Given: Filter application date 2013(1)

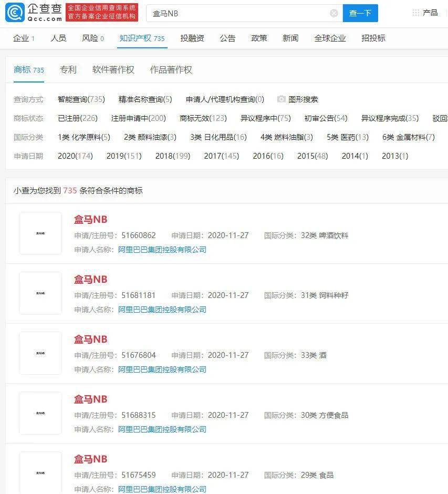Looking at the screenshot, I should 395,156.
